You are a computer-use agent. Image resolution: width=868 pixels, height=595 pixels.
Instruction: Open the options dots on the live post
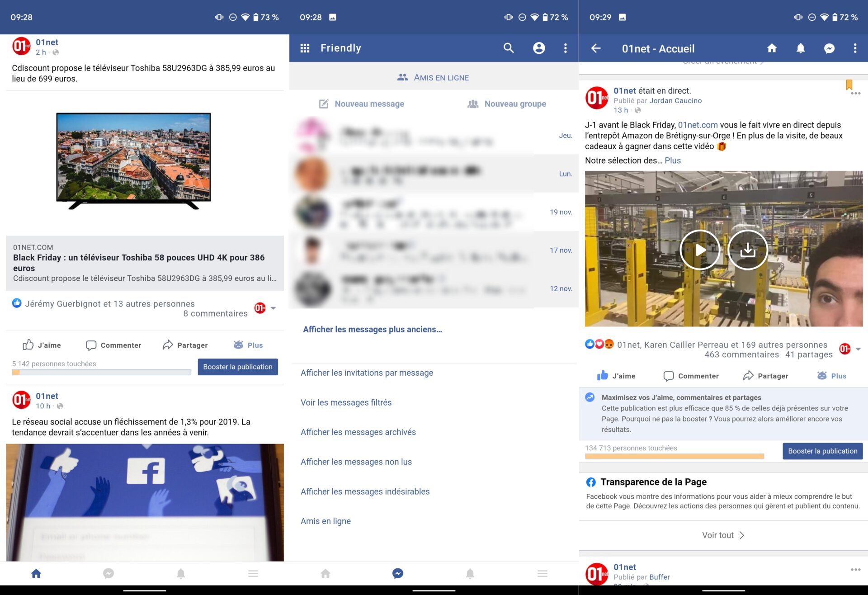(855, 94)
